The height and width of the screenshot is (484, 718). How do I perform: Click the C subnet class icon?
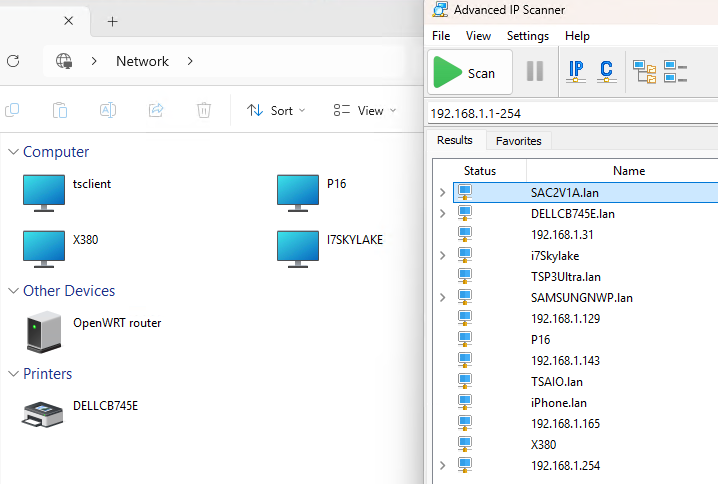point(607,71)
